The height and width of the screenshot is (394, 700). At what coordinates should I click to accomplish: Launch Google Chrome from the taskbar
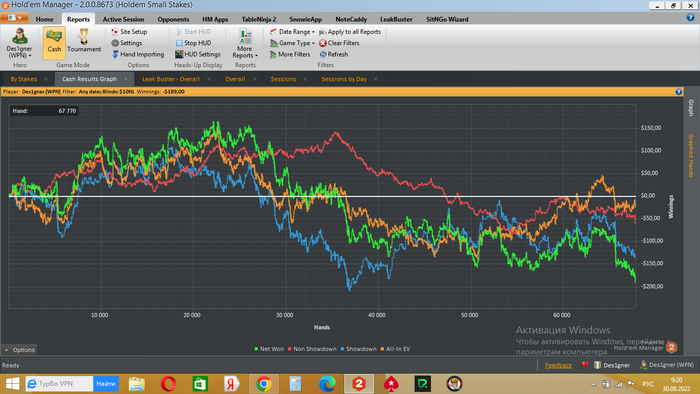click(263, 384)
